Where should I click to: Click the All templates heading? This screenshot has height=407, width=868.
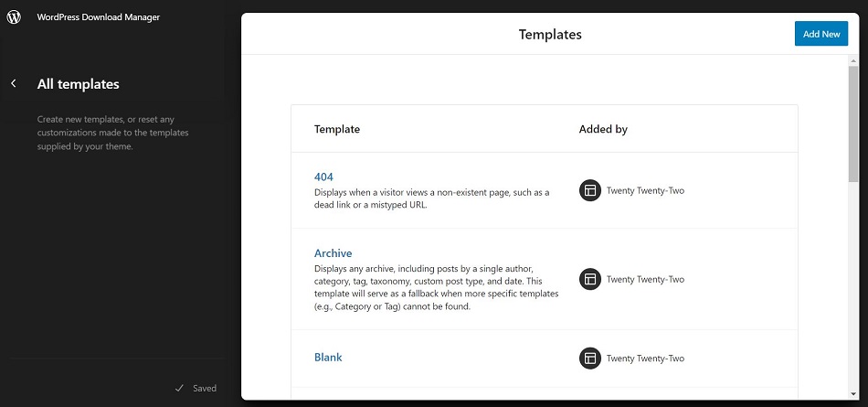pyautogui.click(x=78, y=84)
